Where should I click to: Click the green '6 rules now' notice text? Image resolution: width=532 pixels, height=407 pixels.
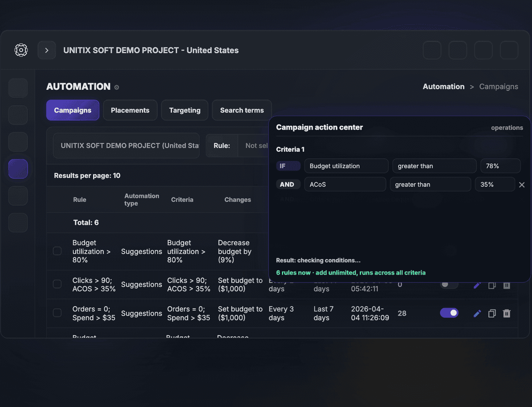[x=351, y=273]
